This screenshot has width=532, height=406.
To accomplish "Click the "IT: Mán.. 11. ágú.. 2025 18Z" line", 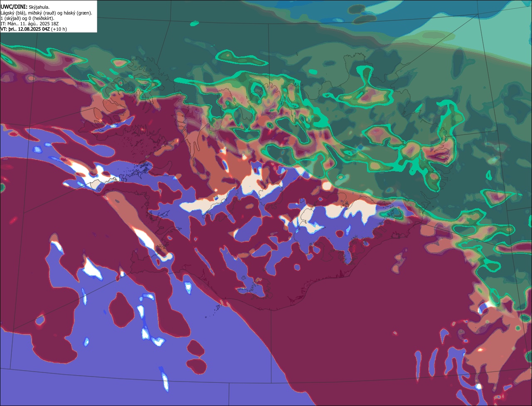I will tap(30, 24).
